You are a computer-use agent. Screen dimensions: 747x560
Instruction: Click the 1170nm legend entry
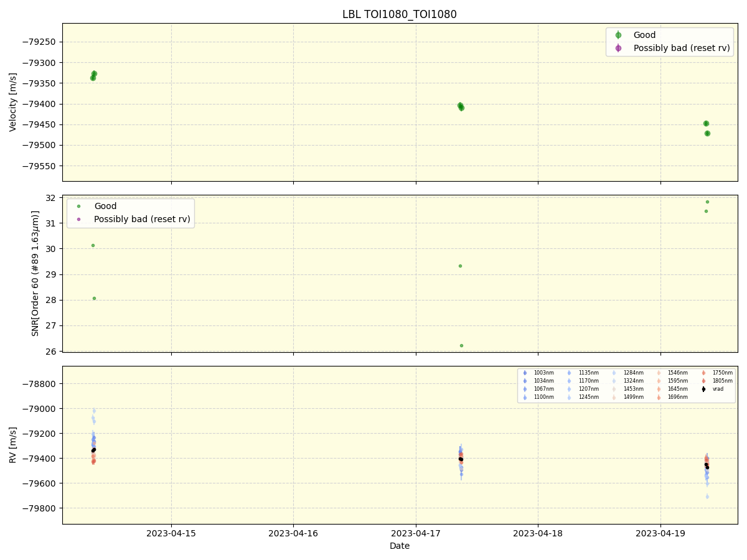(x=583, y=381)
